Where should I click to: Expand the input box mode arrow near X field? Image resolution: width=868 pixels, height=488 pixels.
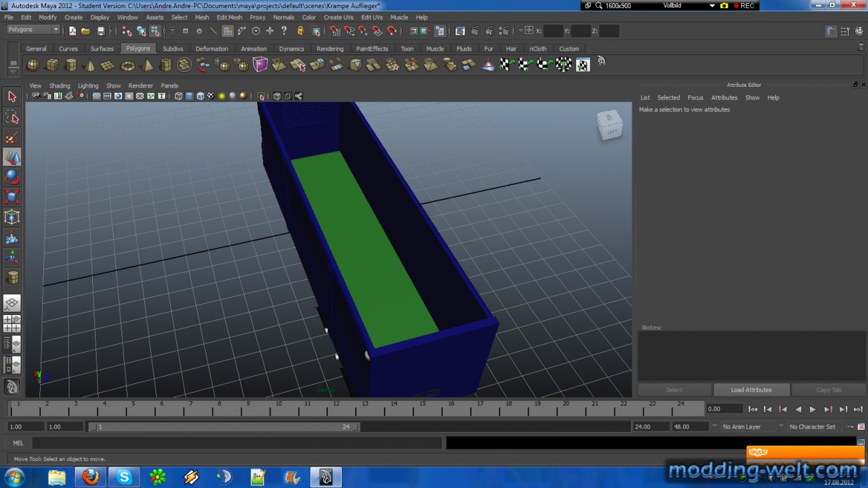pyautogui.click(x=521, y=31)
